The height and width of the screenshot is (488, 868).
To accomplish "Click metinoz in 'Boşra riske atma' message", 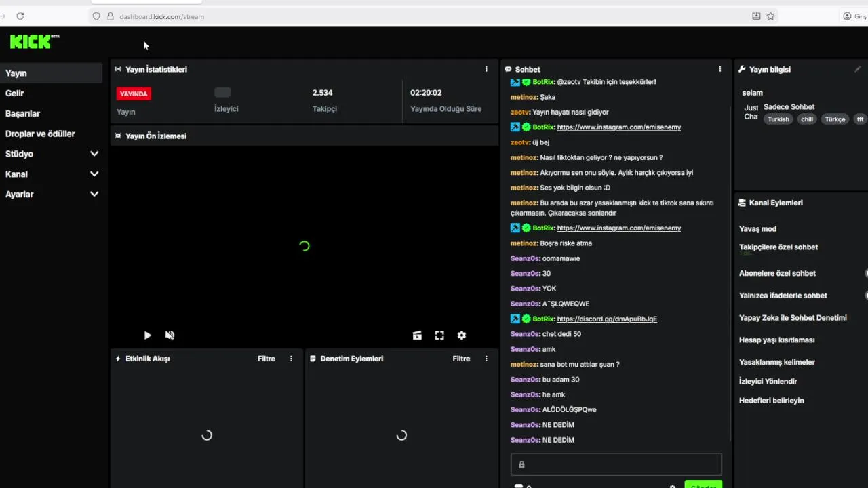I will 524,243.
